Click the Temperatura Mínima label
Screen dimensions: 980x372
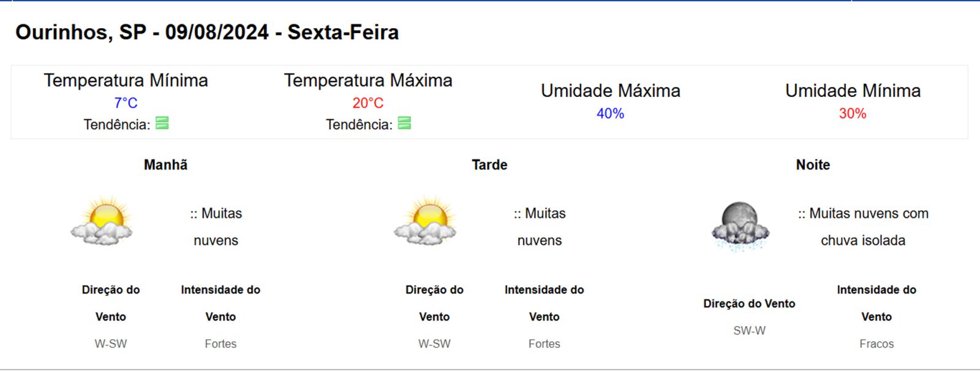(x=126, y=80)
